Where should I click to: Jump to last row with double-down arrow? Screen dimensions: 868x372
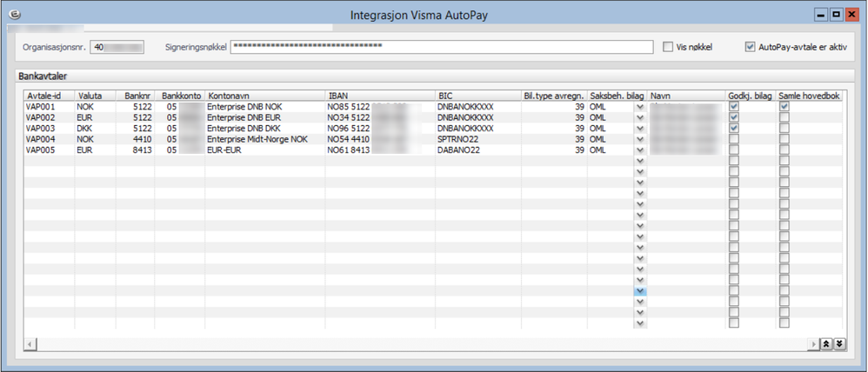pyautogui.click(x=840, y=344)
